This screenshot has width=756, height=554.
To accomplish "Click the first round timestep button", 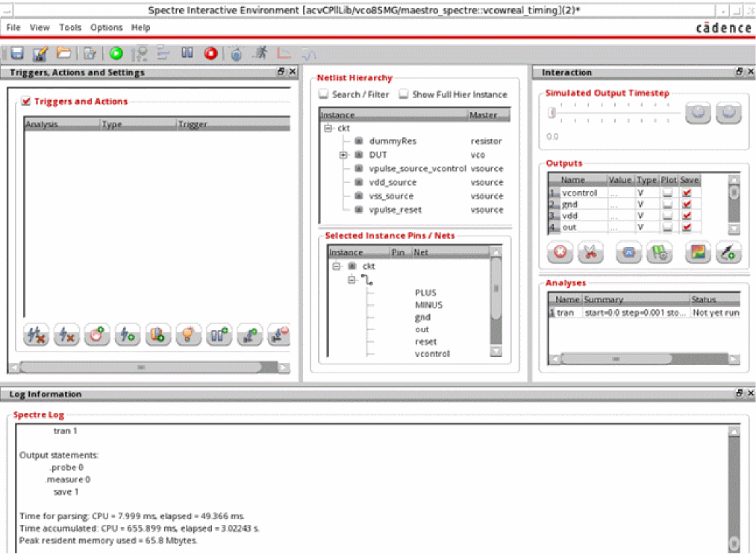I will (x=698, y=113).
